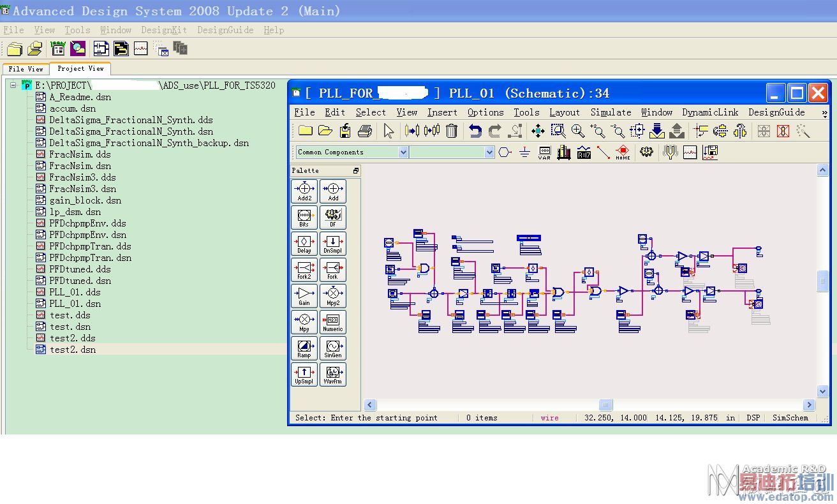Open the DesignKit menu in Main window
Screen dimensions: 837x504
pos(164,30)
